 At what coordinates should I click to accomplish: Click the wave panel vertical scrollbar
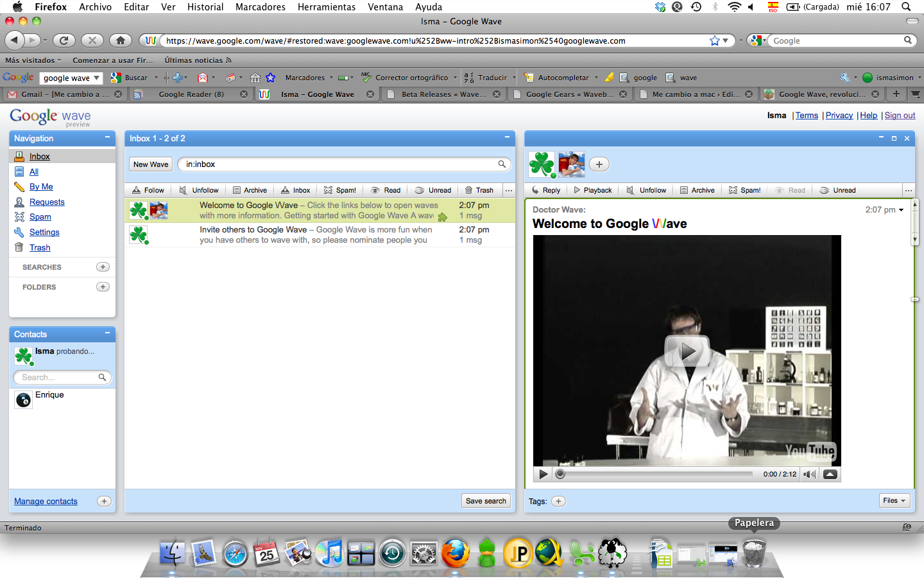click(914, 222)
